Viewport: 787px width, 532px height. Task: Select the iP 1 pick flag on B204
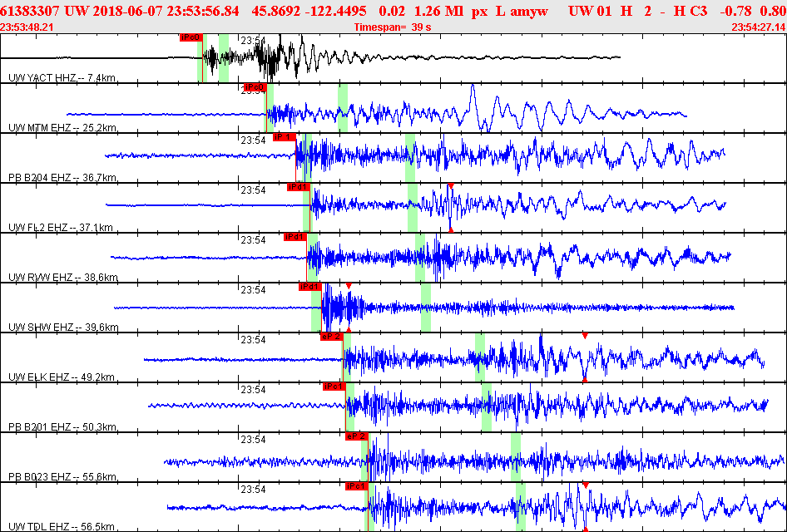coord(284,137)
